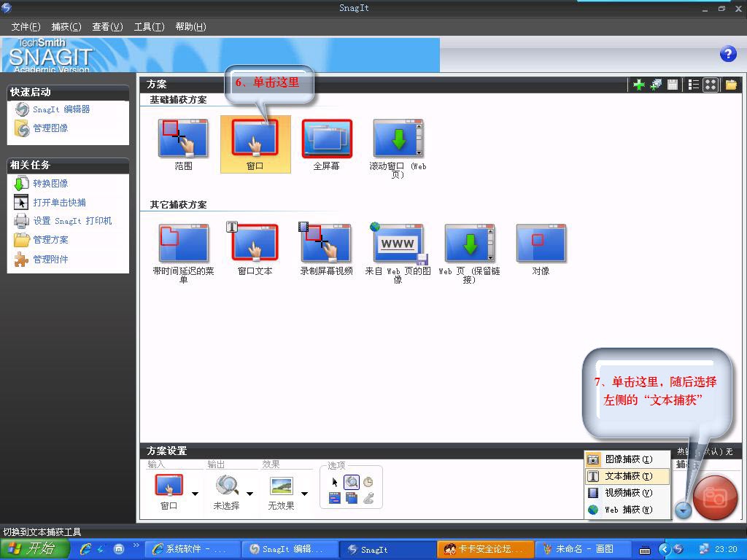Select the 录制屏幕视频 screen video profile
The image size is (747, 560).
coord(326,249)
